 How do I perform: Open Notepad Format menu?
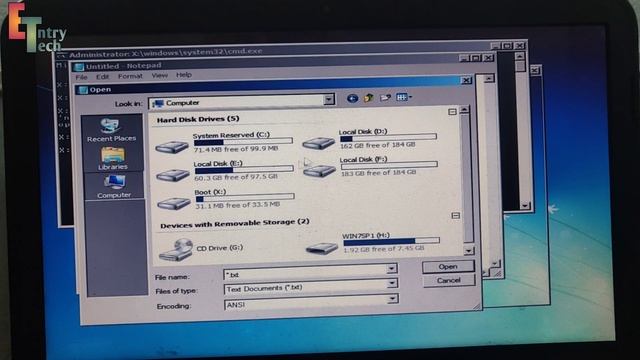click(130, 76)
